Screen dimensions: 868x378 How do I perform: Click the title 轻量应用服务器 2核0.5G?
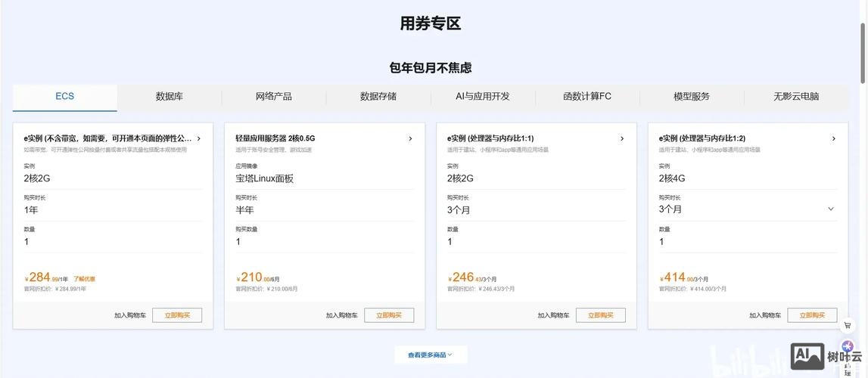tap(275, 138)
